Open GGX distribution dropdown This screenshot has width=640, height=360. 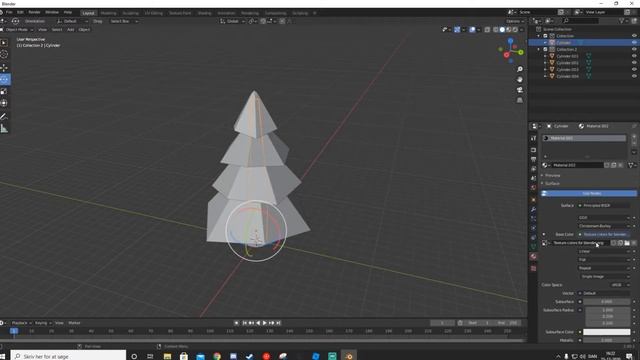[604, 218]
